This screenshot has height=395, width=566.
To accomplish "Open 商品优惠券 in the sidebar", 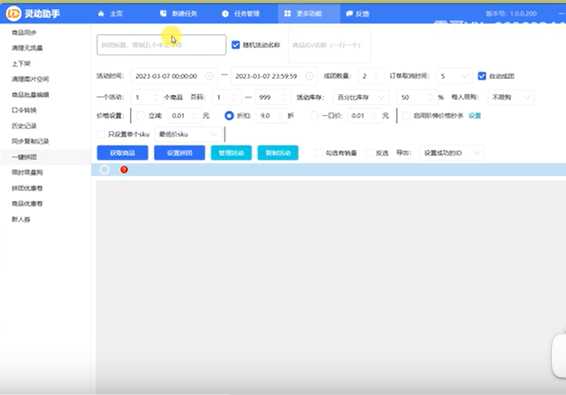I will point(27,203).
